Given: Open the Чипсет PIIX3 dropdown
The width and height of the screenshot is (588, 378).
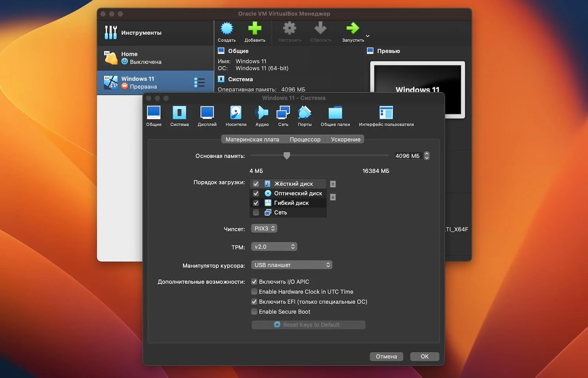Looking at the screenshot, I should click(264, 228).
